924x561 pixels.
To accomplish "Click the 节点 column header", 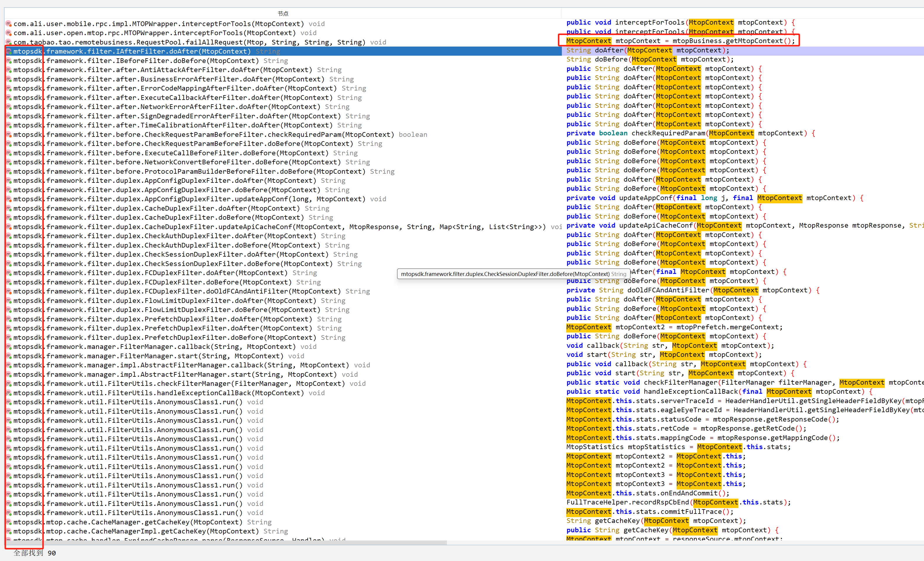I will pos(283,13).
